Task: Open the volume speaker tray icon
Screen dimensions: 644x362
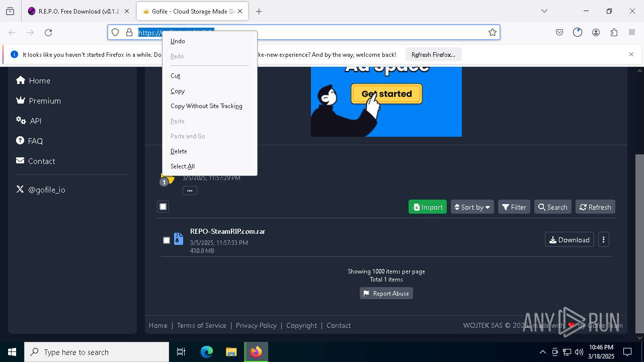Action: tap(579, 352)
